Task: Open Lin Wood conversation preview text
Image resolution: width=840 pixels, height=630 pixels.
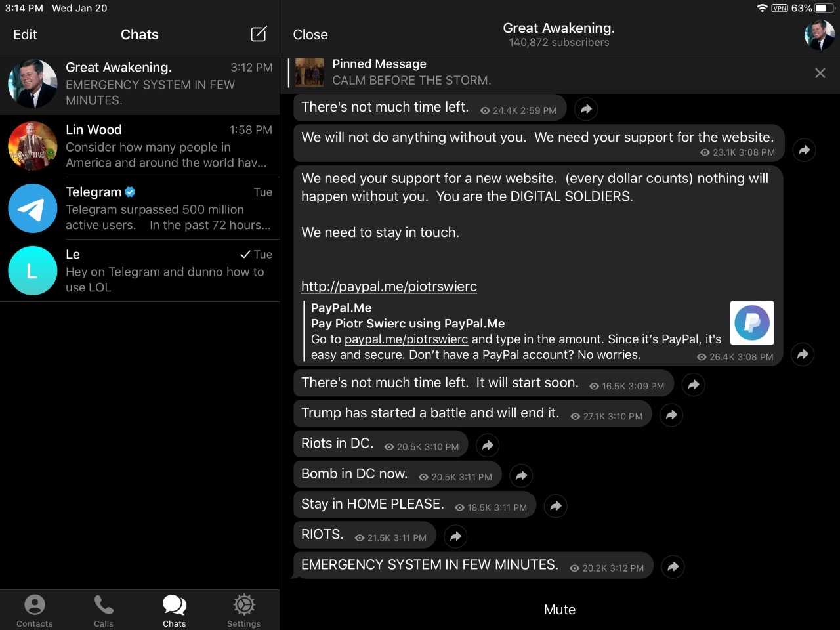Action: coord(166,155)
